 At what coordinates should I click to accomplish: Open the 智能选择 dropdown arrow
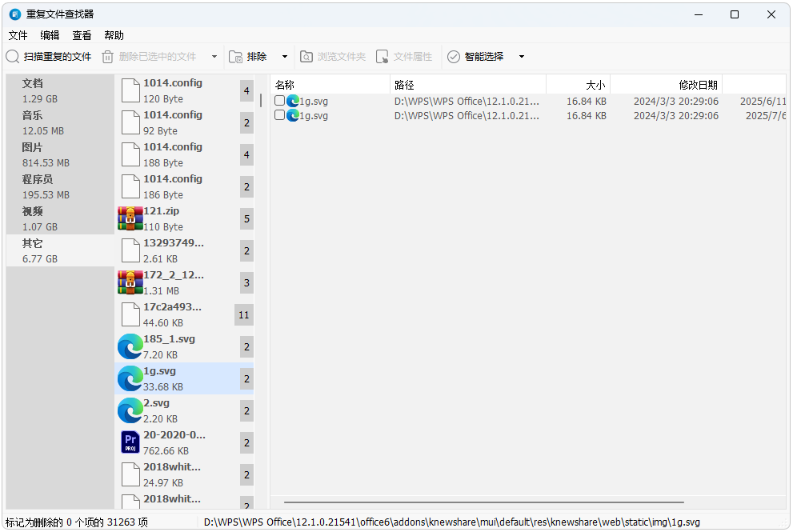tap(521, 56)
